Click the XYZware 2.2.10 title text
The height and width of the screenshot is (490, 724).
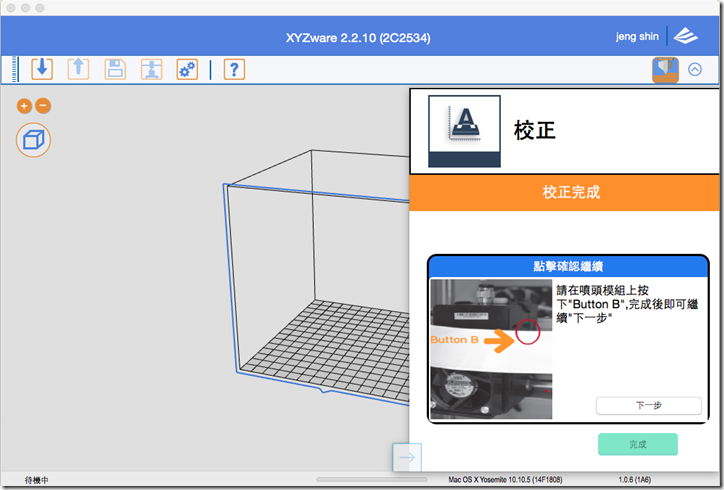click(x=358, y=38)
